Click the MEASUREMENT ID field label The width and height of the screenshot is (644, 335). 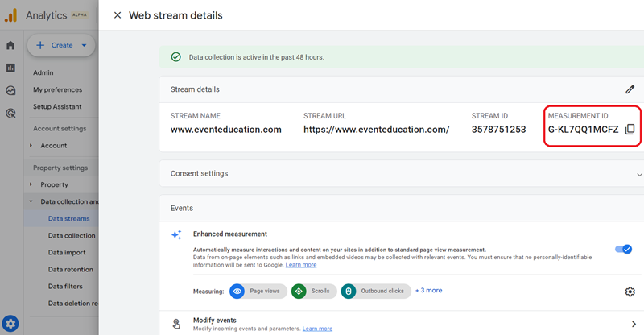578,116
